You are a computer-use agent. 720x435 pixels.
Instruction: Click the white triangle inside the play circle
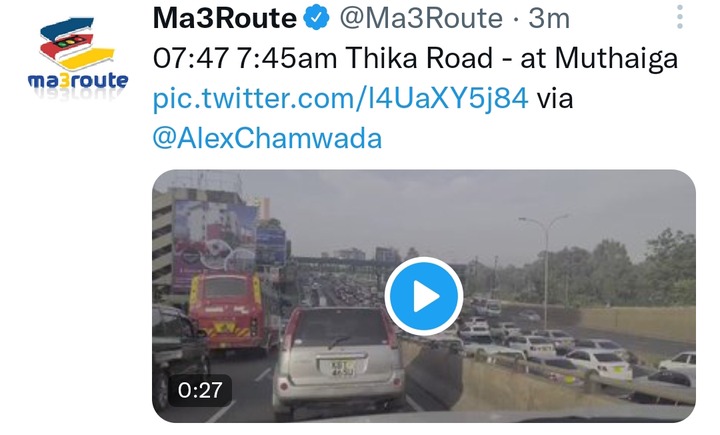point(426,296)
